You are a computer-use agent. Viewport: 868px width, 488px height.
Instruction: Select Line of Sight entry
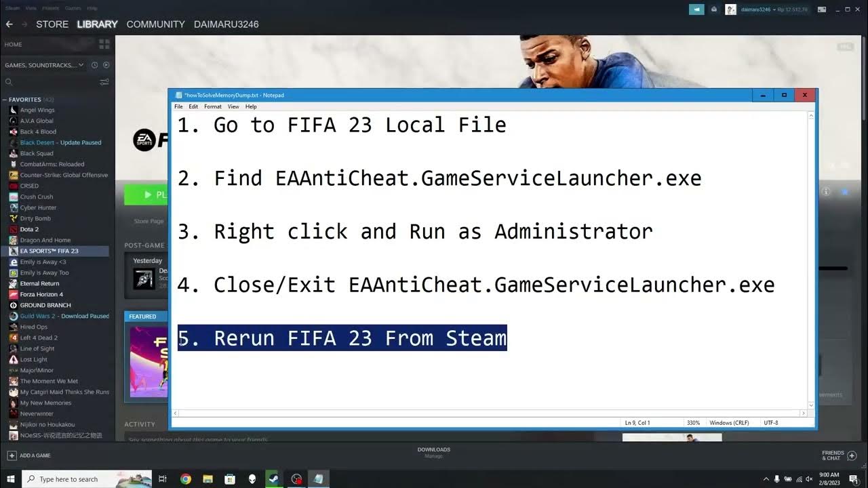pos(37,348)
